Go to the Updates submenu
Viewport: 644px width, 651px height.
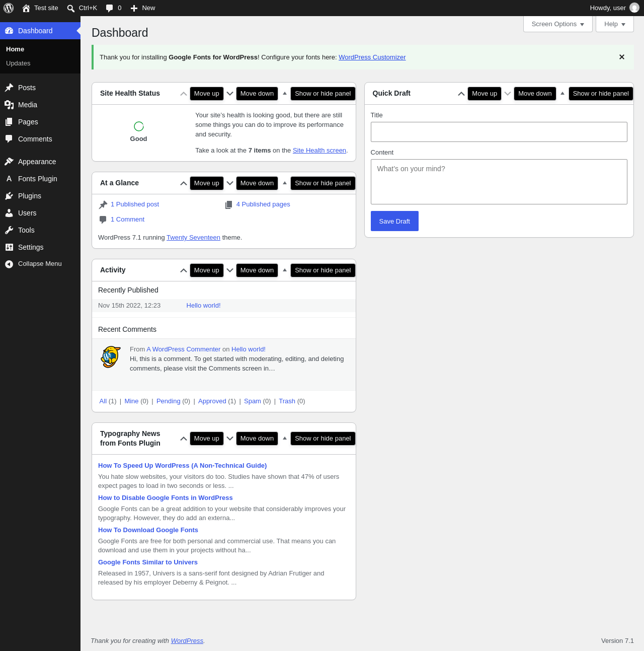click(18, 63)
